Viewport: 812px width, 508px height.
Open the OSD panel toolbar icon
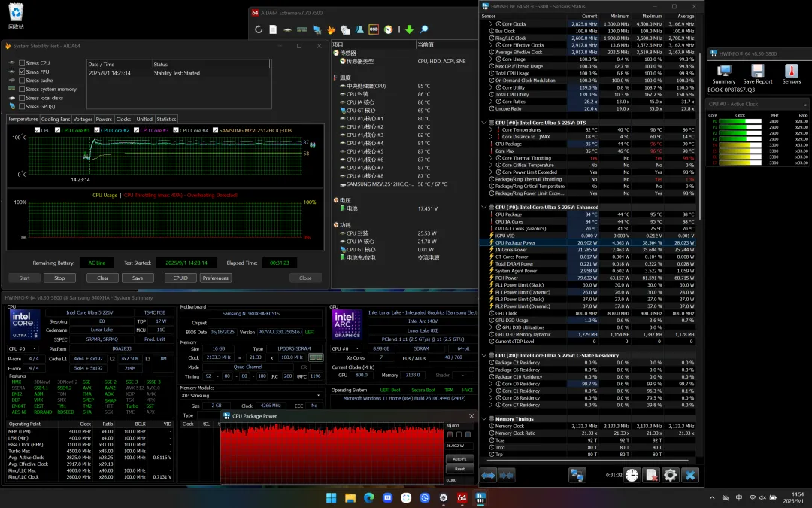(374, 29)
